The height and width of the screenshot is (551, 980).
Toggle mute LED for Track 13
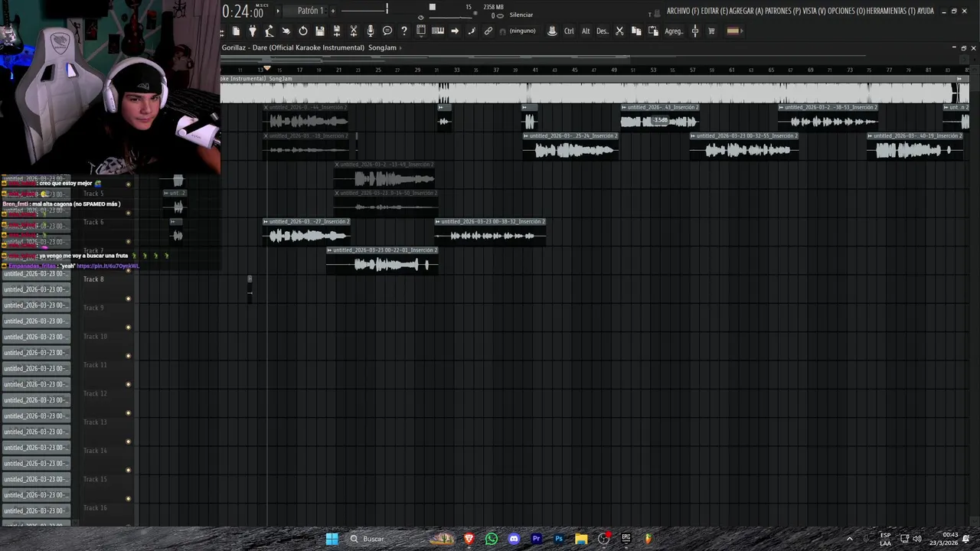(128, 442)
